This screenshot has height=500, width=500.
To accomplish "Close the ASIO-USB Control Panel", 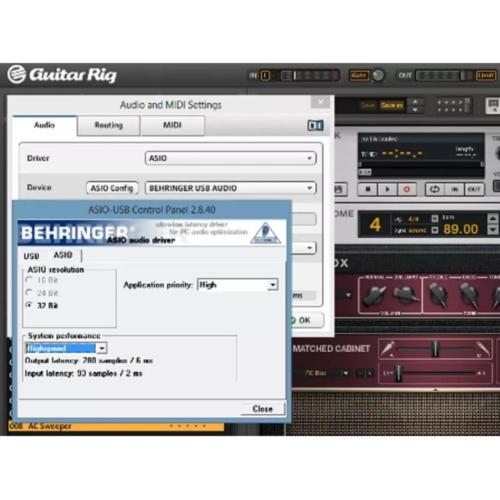I will click(x=262, y=409).
